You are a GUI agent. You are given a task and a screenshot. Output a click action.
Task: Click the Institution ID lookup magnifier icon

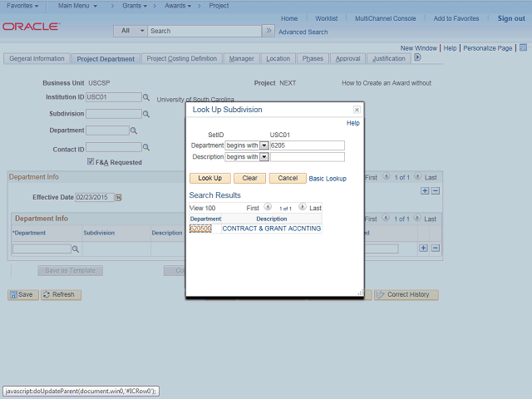pos(146,97)
